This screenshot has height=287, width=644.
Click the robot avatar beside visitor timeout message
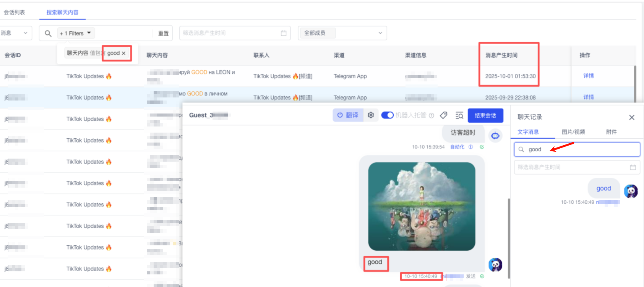pos(495,135)
